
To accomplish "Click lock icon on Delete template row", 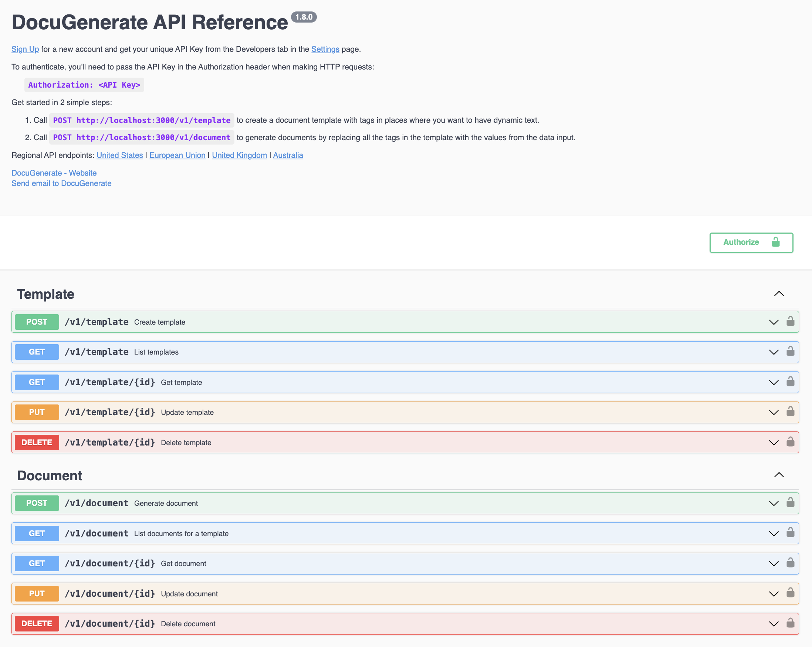I will (x=790, y=441).
